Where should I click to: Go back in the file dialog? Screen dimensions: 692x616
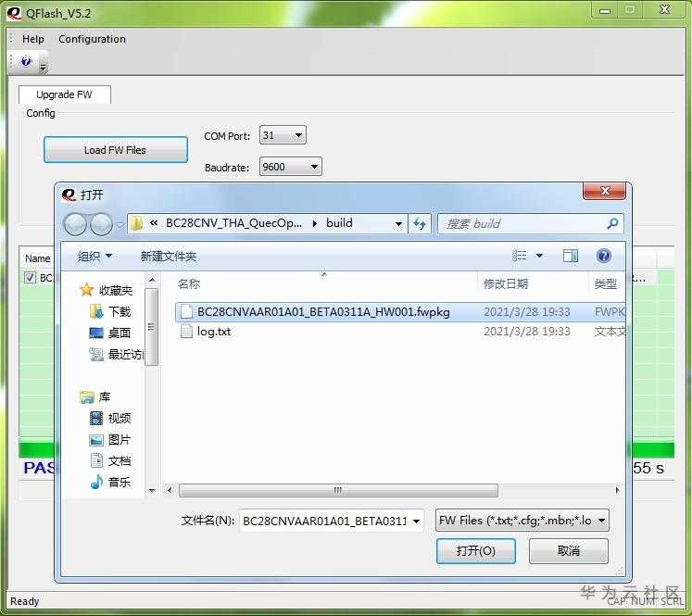(75, 224)
